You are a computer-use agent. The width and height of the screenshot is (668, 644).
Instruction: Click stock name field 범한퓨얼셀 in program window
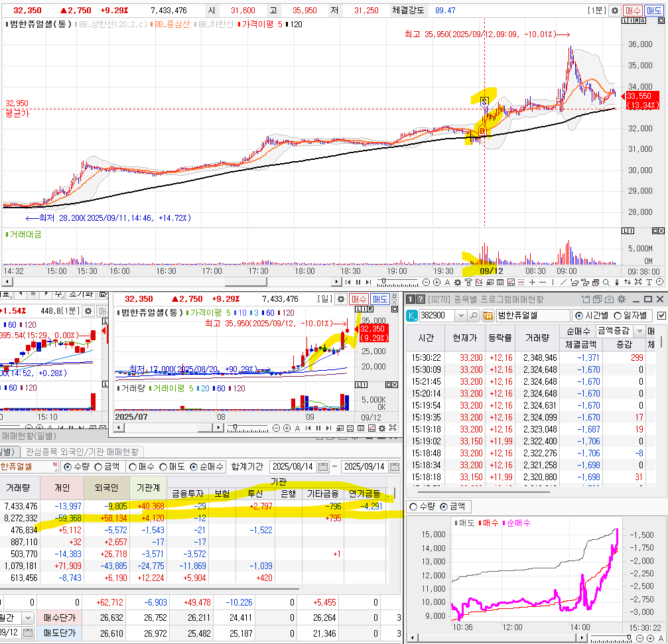pos(533,316)
